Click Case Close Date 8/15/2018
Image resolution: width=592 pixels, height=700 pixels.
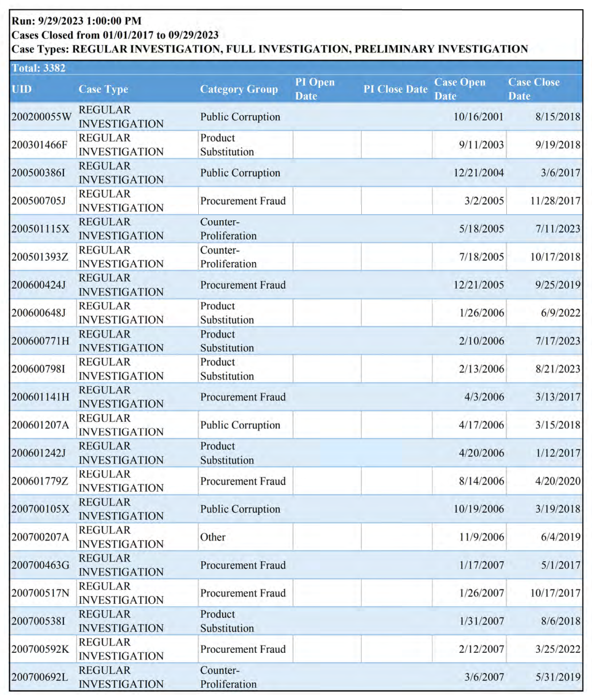point(558,117)
